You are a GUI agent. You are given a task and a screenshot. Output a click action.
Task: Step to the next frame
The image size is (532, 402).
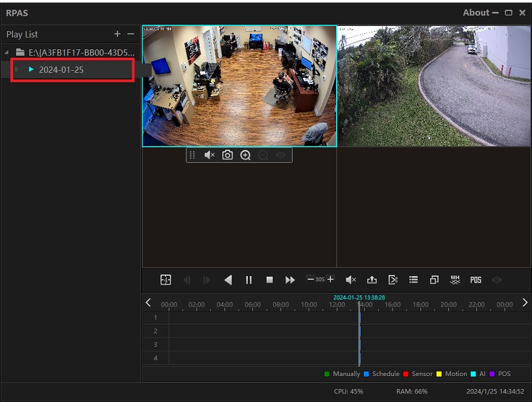207,280
